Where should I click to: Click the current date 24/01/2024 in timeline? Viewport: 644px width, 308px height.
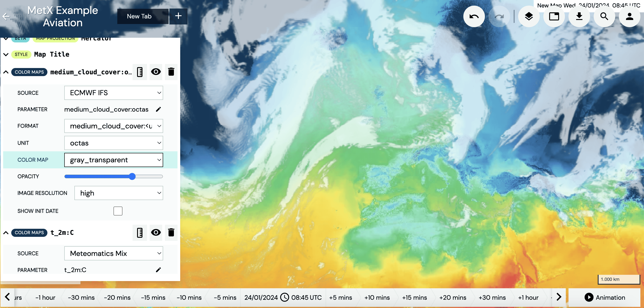coord(261,297)
